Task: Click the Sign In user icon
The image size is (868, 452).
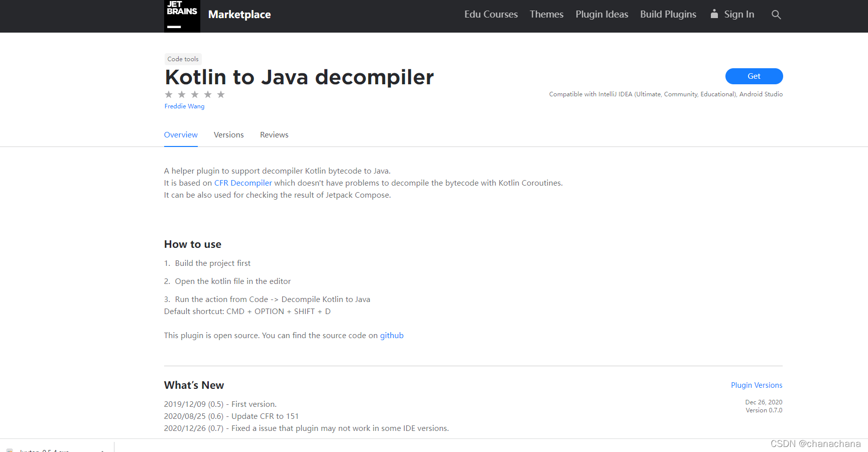Action: click(x=714, y=14)
